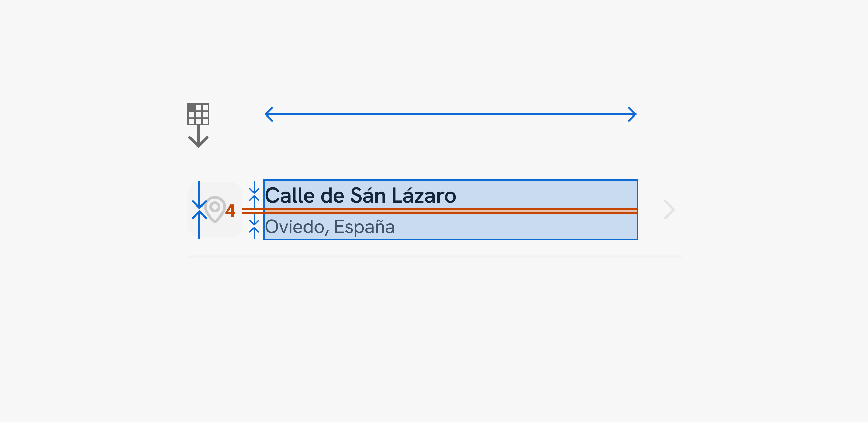Click the word "España" in the subtitle
The height and width of the screenshot is (422, 868).
364,227
